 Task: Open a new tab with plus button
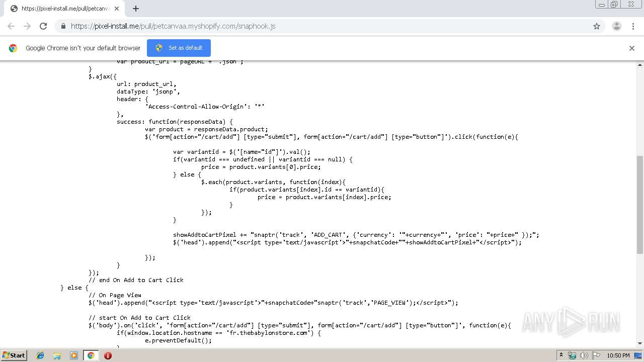coord(136,9)
